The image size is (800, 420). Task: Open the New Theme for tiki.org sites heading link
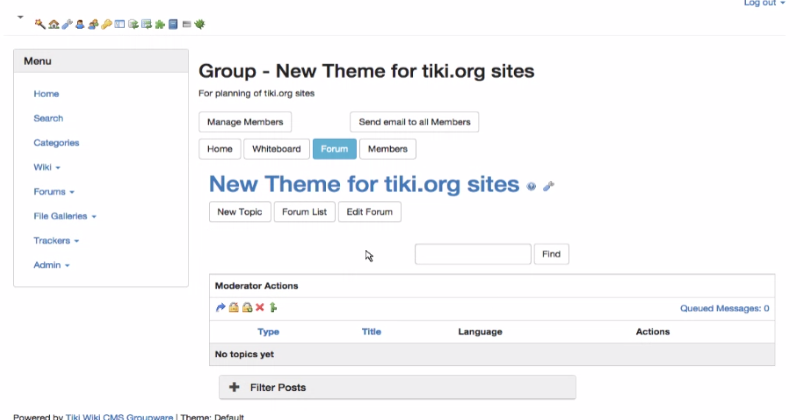pyautogui.click(x=364, y=184)
